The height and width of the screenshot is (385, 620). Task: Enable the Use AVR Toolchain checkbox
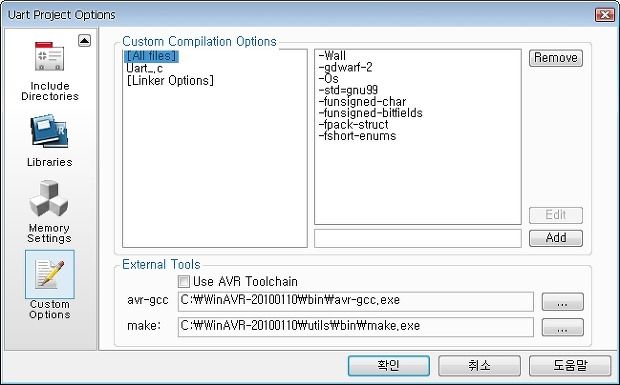pyautogui.click(x=183, y=281)
